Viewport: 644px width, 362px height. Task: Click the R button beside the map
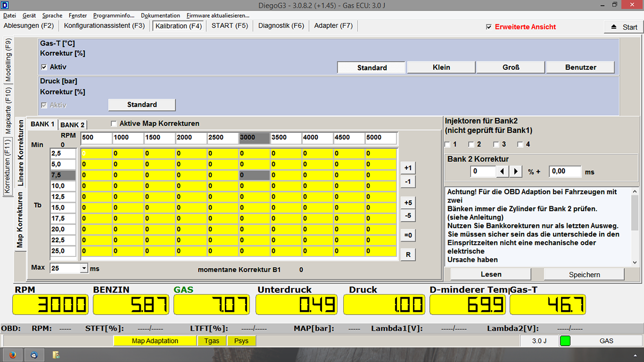coord(408,254)
